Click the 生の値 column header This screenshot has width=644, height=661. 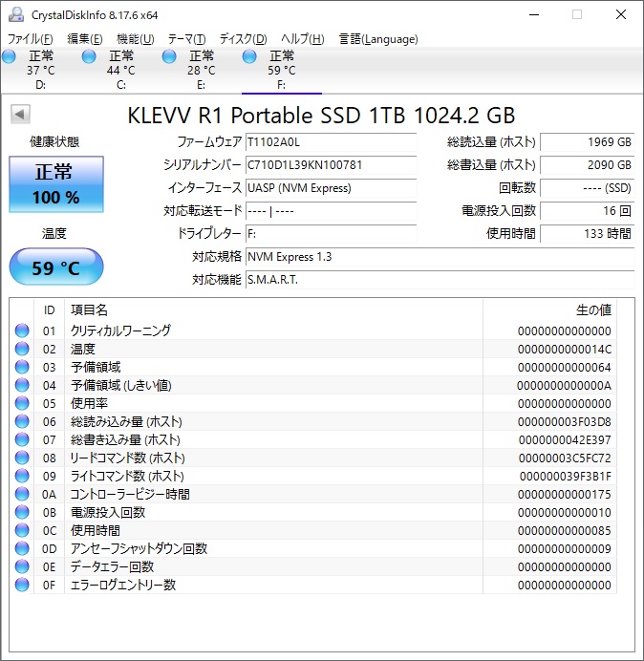549,310
